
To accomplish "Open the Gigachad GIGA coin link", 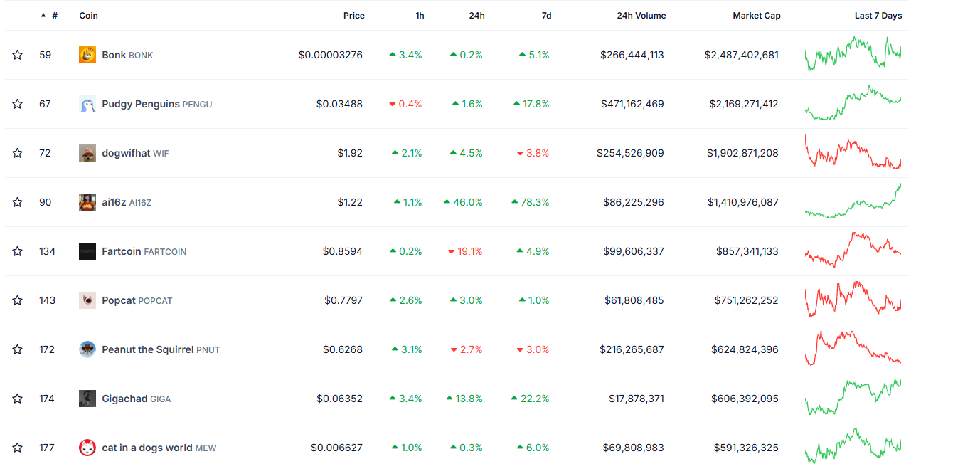I will click(x=137, y=399).
